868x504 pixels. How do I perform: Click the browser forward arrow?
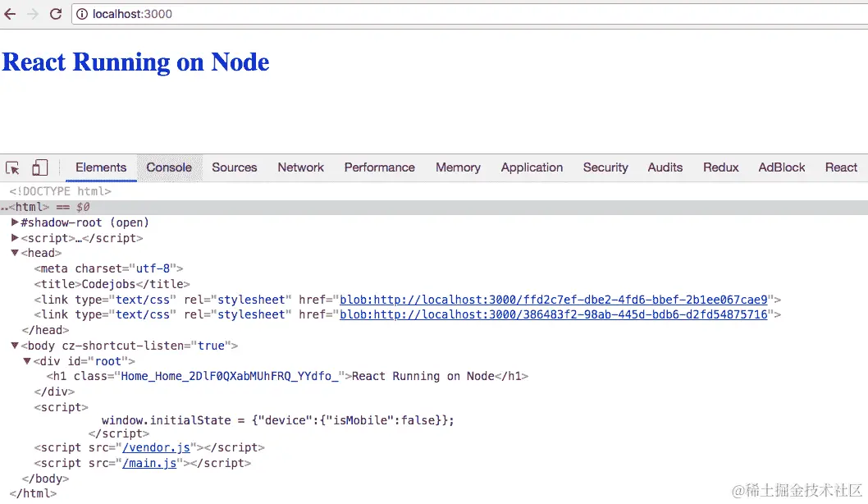33,14
